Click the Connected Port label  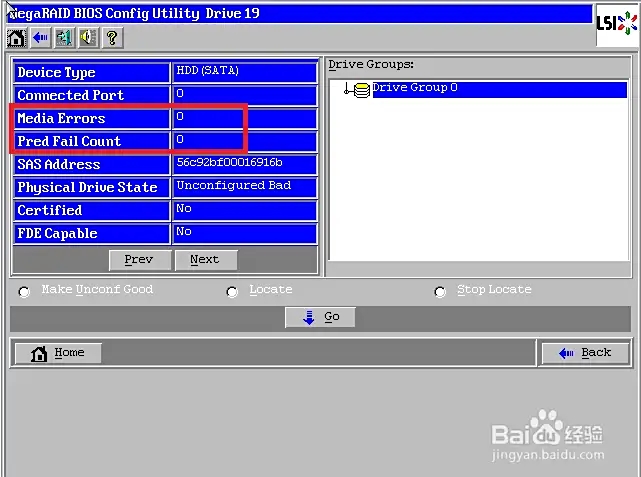click(70, 95)
